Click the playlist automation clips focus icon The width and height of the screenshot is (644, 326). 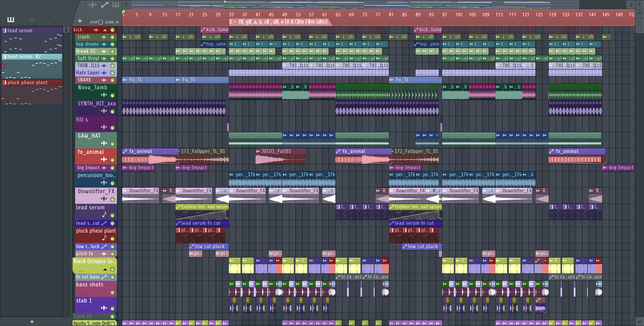click(x=104, y=5)
